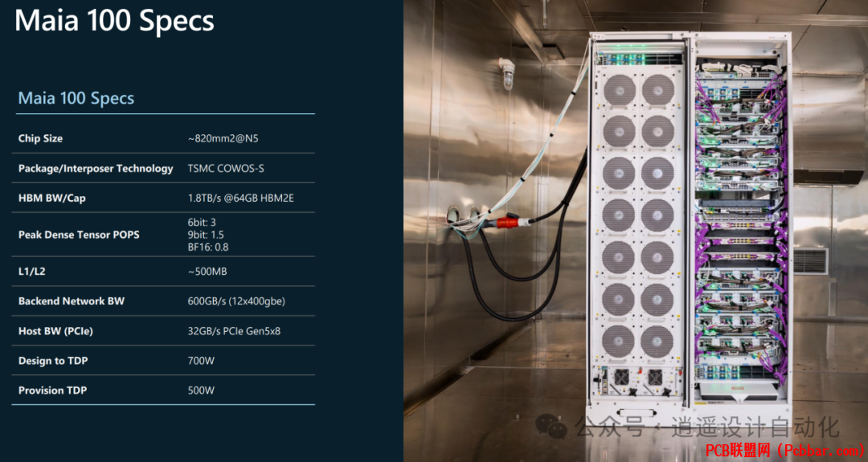Click the '9bit: 1.5' value

click(x=206, y=235)
